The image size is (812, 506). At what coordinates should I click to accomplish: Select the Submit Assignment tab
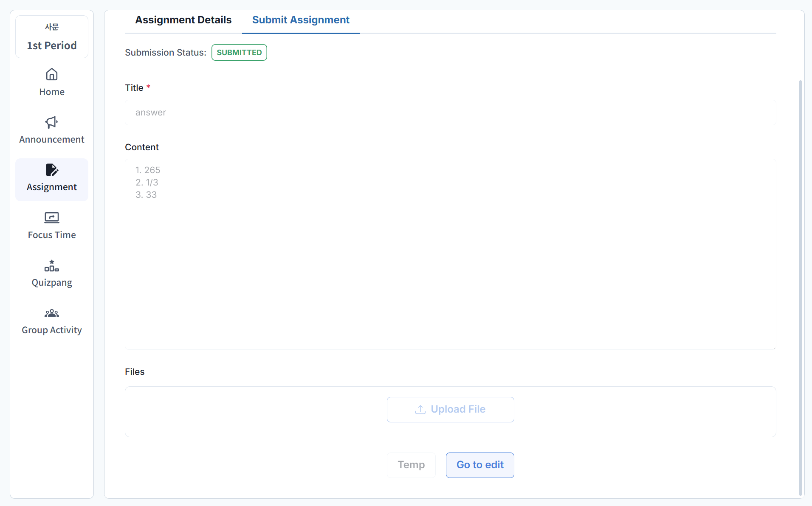tap(301, 20)
